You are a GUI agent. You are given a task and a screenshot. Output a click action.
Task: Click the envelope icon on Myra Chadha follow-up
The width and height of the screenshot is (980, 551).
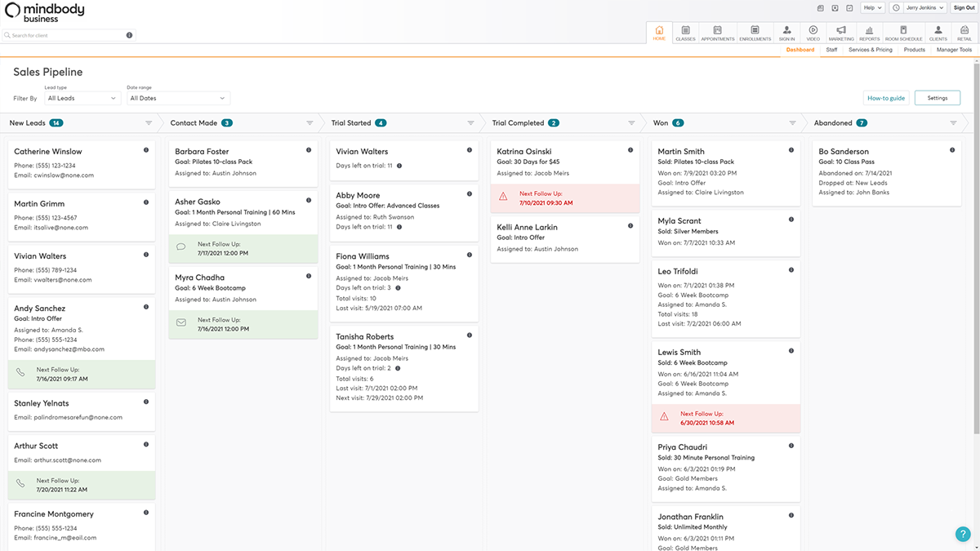[x=181, y=322]
